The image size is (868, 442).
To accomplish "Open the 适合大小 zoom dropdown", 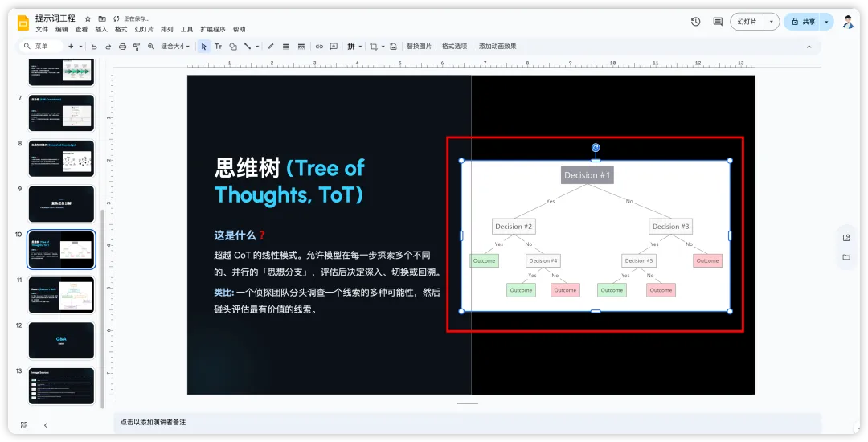I will tap(175, 47).
